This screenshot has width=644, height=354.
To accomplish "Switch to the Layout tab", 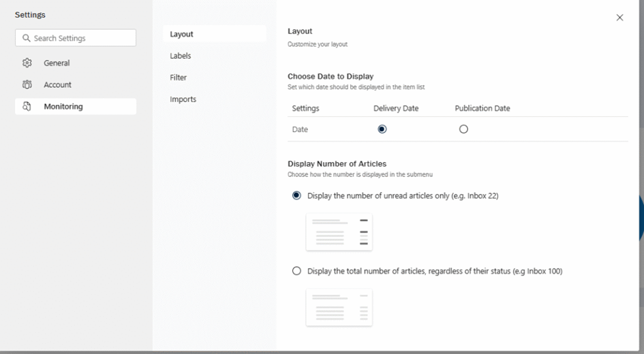I will pyautogui.click(x=182, y=34).
